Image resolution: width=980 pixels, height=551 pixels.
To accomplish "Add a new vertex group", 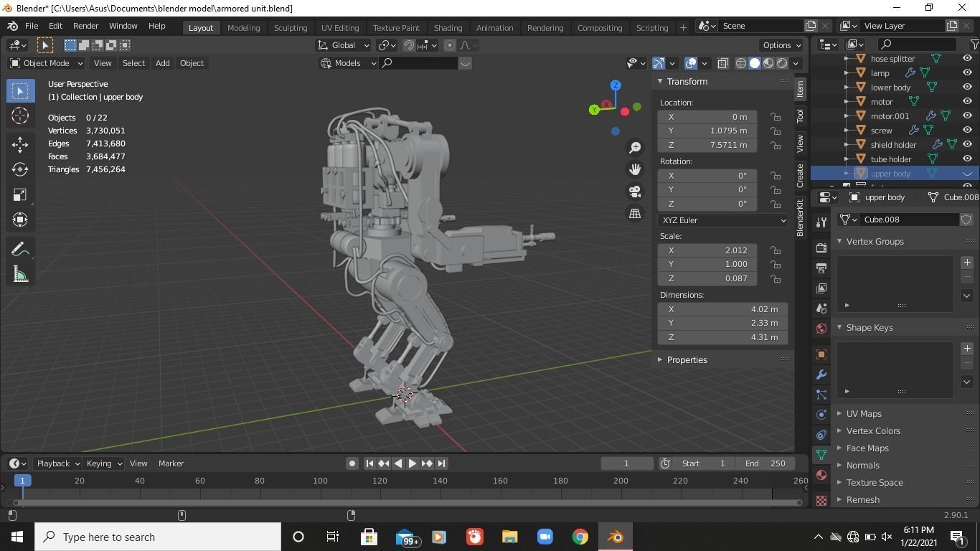I will pyautogui.click(x=967, y=263).
